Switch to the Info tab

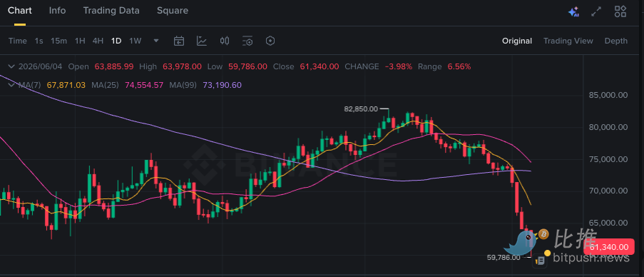pos(58,11)
